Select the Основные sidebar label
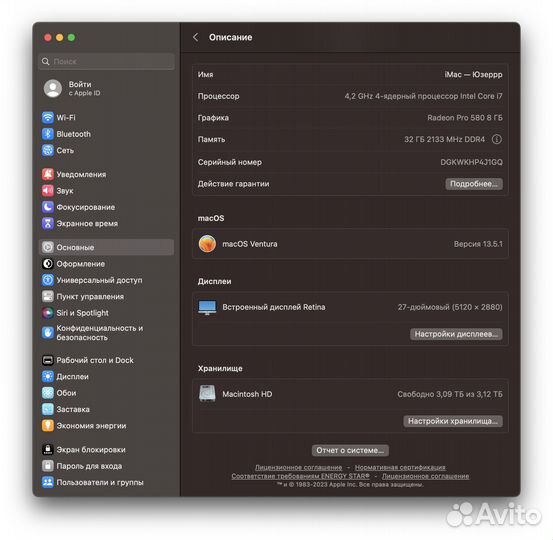This screenshot has height=540, width=553. (x=75, y=247)
